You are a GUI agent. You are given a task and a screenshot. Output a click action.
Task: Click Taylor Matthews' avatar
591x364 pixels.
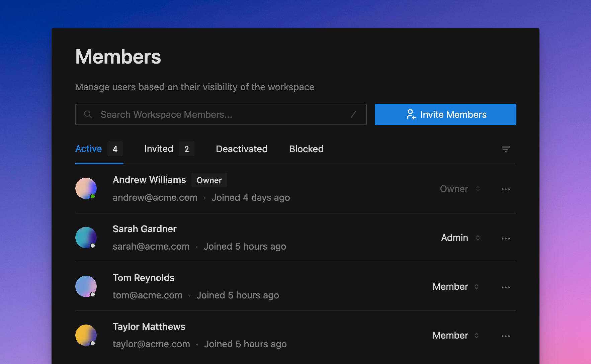86,335
